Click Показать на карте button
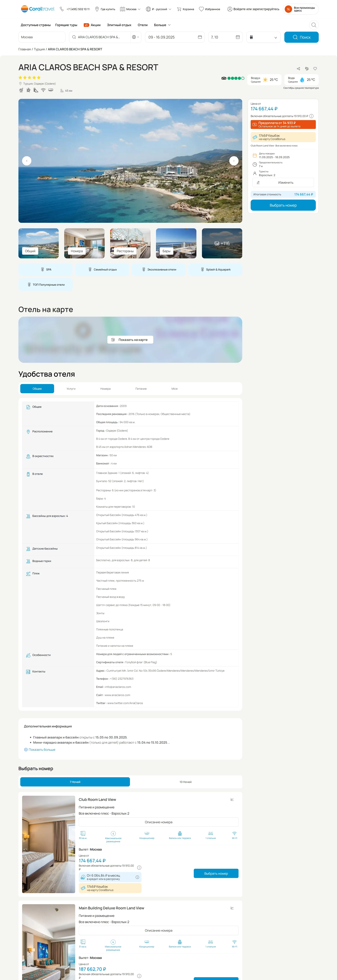 click(x=130, y=340)
